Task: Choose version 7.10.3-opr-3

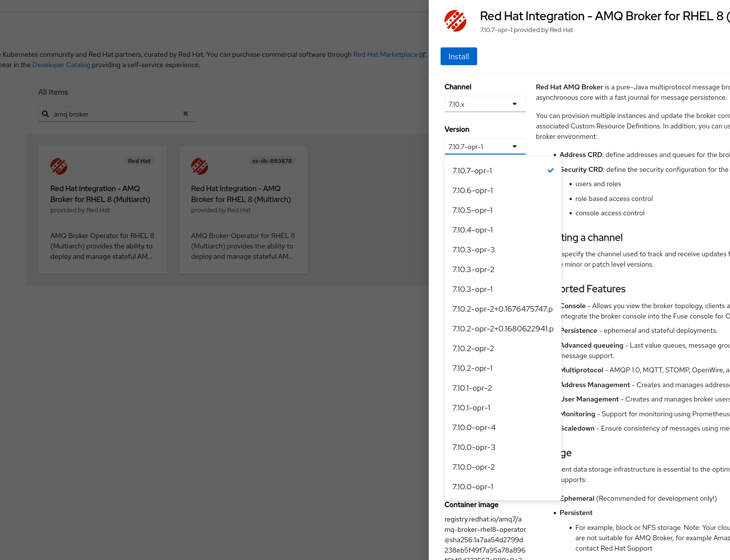Action: 503,250
